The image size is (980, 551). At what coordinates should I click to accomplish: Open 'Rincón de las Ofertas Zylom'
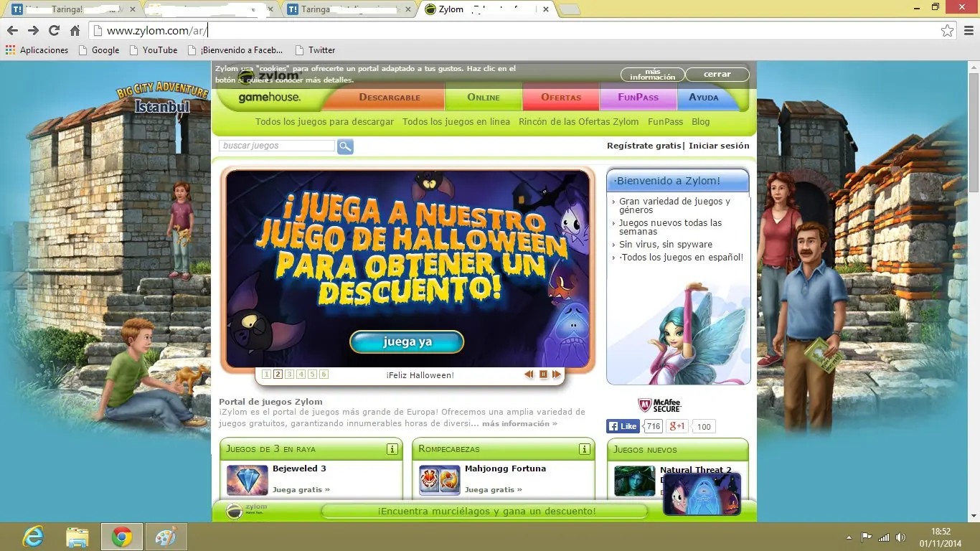579,122
